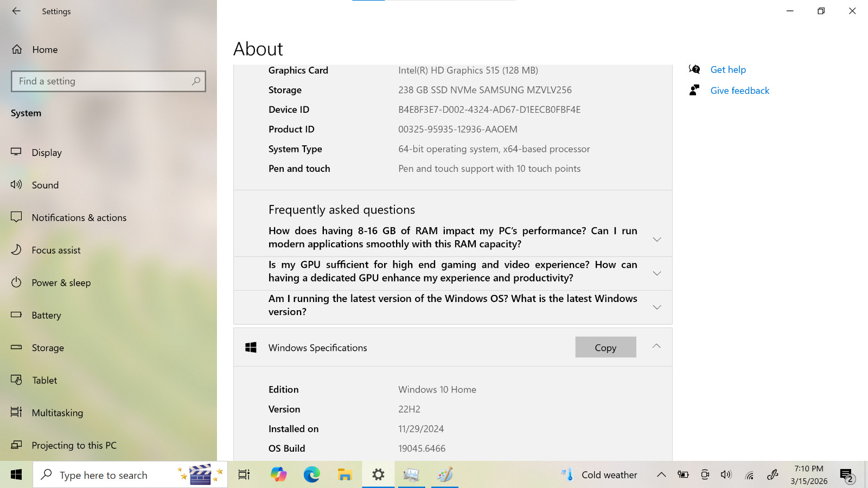Click the Product ID value 00325-95935-12936-AAOEM

tap(458, 129)
